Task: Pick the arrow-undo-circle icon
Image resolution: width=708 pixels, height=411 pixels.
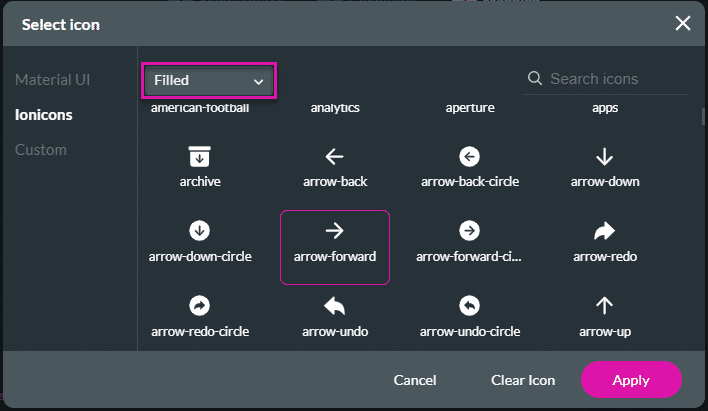Action: [x=470, y=314]
